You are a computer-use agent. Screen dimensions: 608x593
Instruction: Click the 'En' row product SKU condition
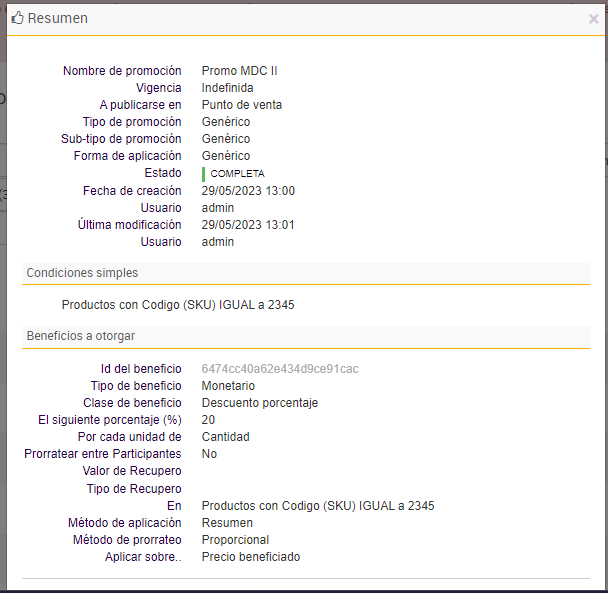pos(318,506)
